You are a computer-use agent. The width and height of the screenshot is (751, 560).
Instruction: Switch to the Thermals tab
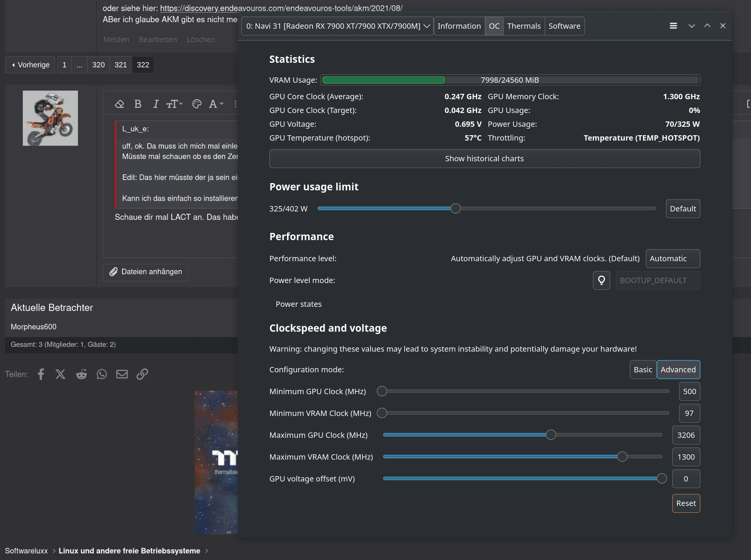pos(523,26)
